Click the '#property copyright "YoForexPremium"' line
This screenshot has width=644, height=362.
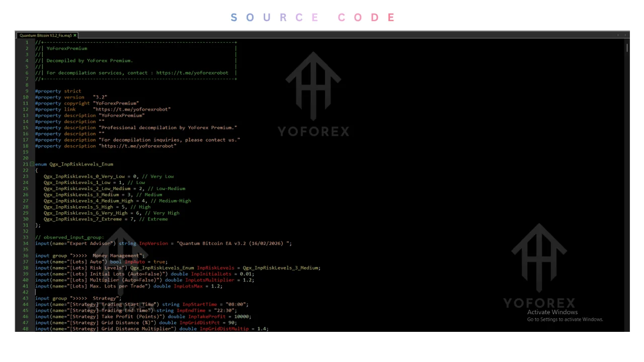pyautogui.click(x=87, y=104)
